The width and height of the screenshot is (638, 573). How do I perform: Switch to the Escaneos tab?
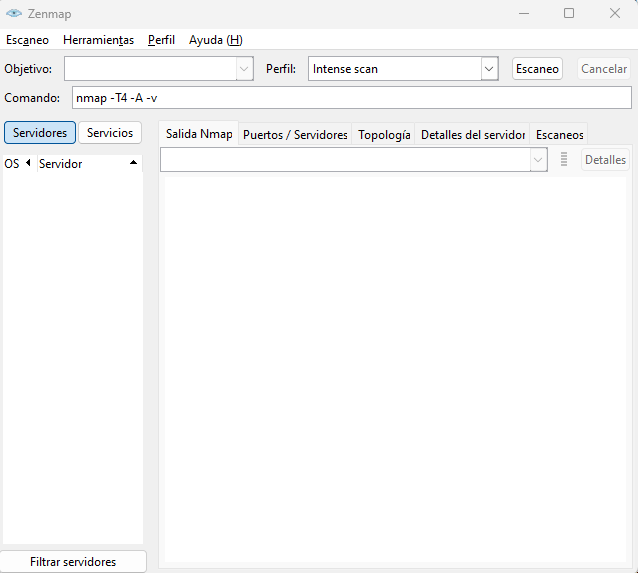point(559,135)
